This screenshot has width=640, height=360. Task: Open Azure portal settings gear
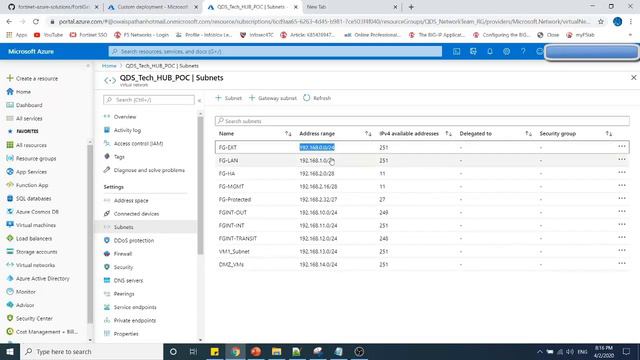(507, 51)
